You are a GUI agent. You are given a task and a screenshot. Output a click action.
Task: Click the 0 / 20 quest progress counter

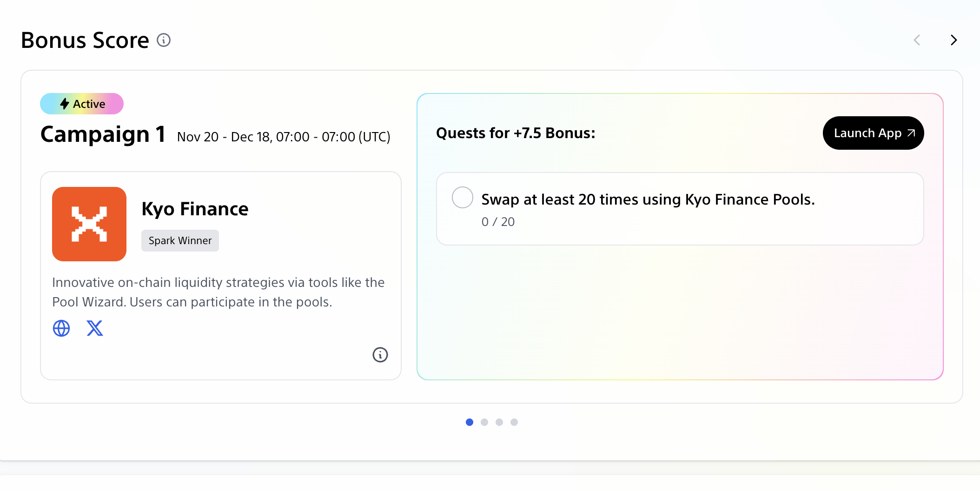pyautogui.click(x=498, y=222)
